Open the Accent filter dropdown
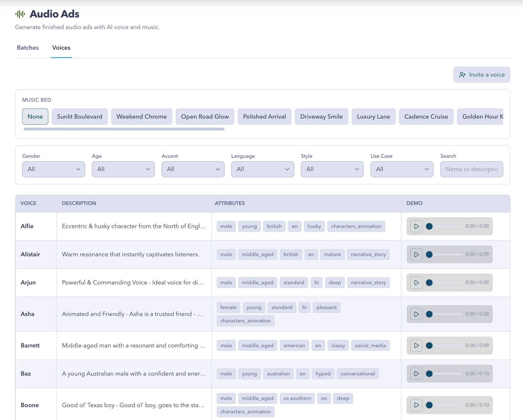 pos(193,169)
